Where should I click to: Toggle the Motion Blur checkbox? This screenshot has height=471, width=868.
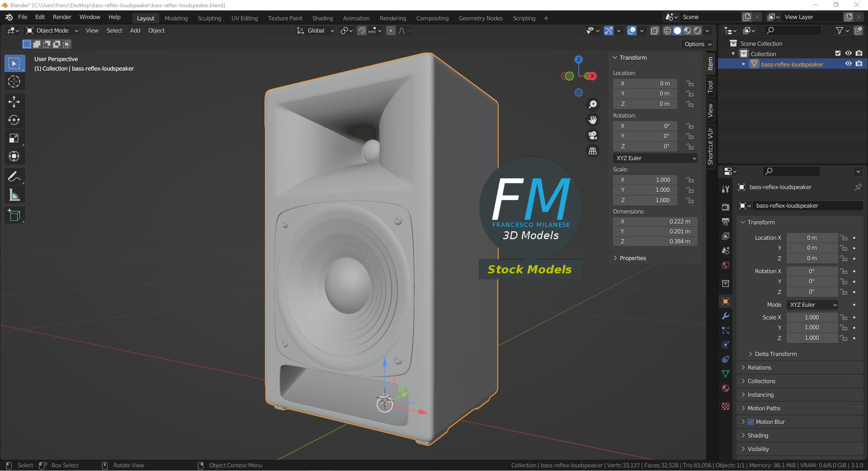point(751,422)
